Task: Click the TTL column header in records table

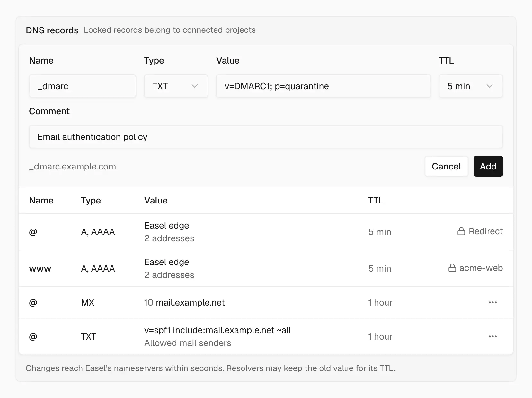Action: point(376,201)
